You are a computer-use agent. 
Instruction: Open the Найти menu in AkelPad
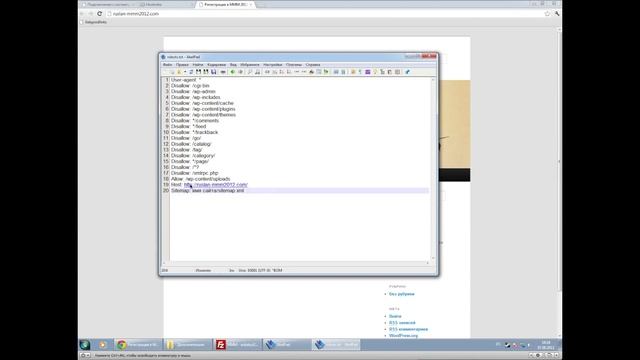[x=198, y=64]
